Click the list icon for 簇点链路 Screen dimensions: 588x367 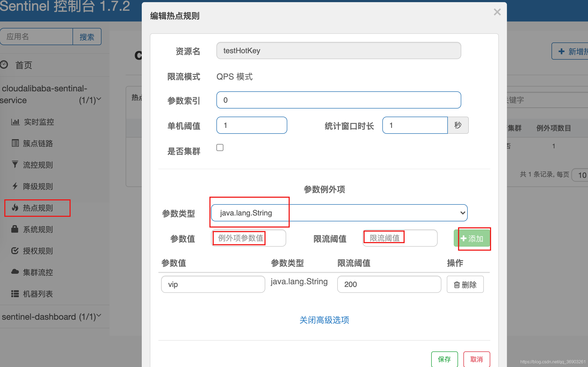(x=15, y=143)
